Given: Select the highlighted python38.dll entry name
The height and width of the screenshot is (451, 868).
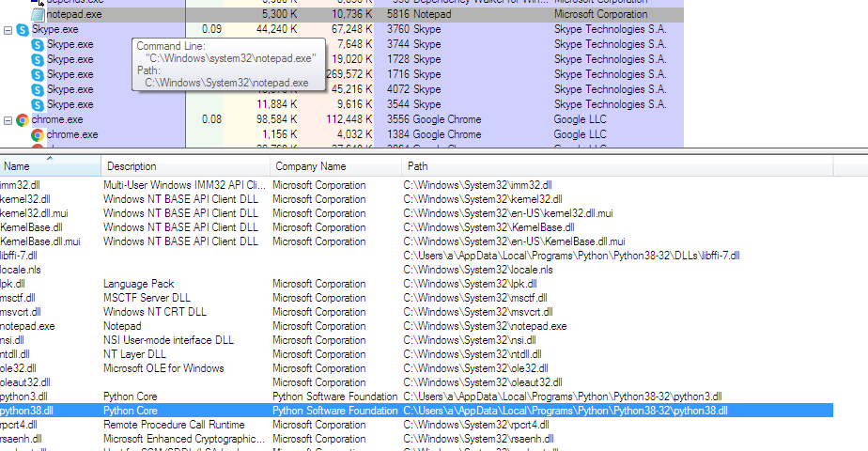Looking at the screenshot, I should [x=26, y=411].
